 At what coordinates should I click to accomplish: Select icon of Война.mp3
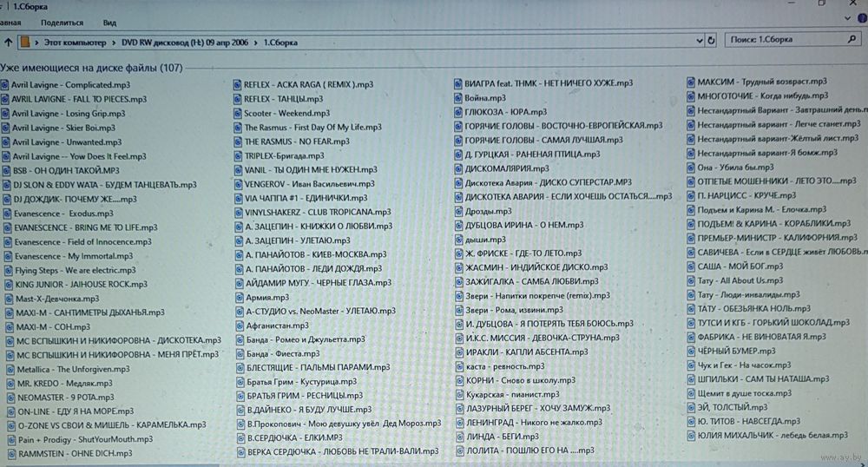coord(457,98)
